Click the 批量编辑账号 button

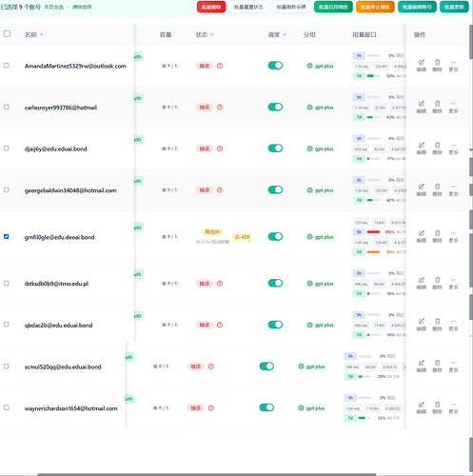point(417,7)
